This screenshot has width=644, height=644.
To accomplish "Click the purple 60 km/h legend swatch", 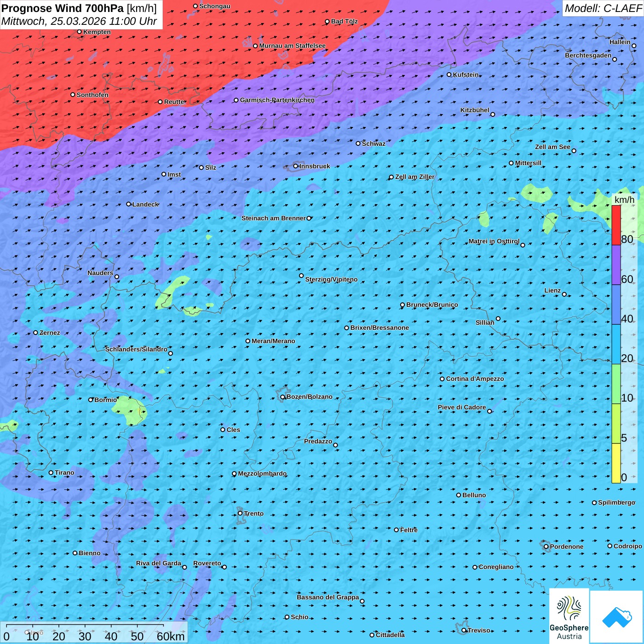I will pos(616,265).
